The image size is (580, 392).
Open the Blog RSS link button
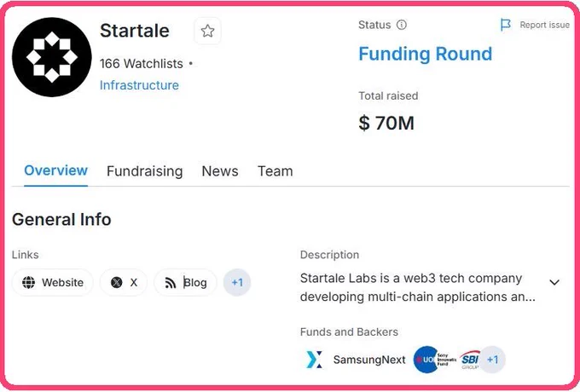pyautogui.click(x=185, y=283)
